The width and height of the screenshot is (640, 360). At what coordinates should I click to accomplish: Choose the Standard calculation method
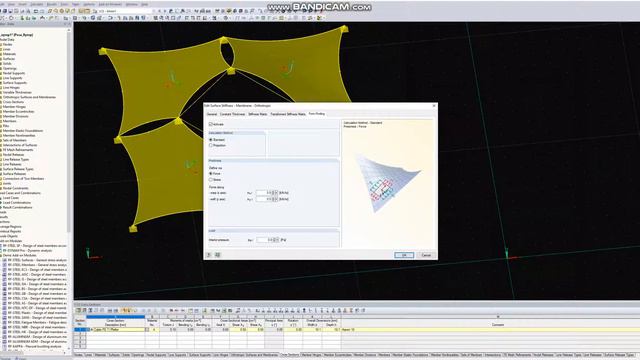[x=211, y=140]
